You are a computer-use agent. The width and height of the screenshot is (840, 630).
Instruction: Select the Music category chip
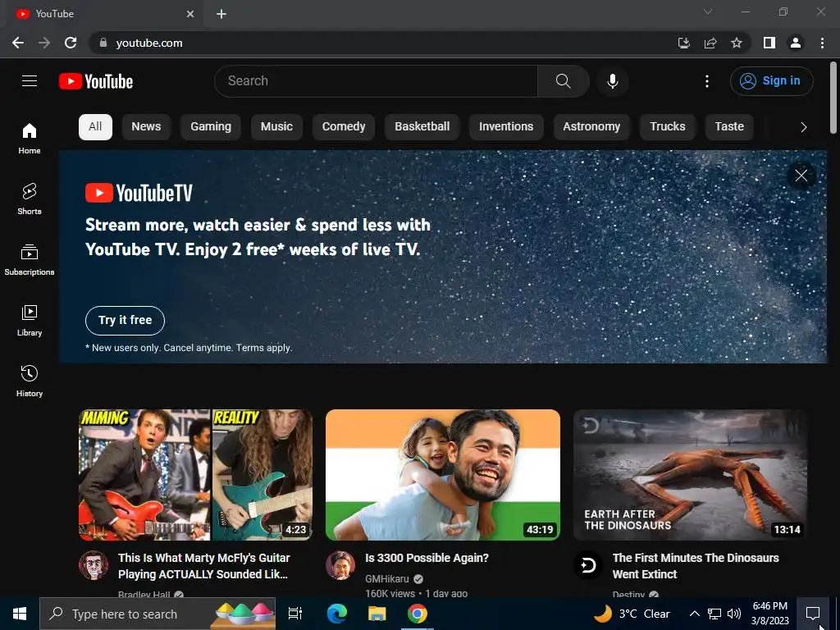[276, 127]
